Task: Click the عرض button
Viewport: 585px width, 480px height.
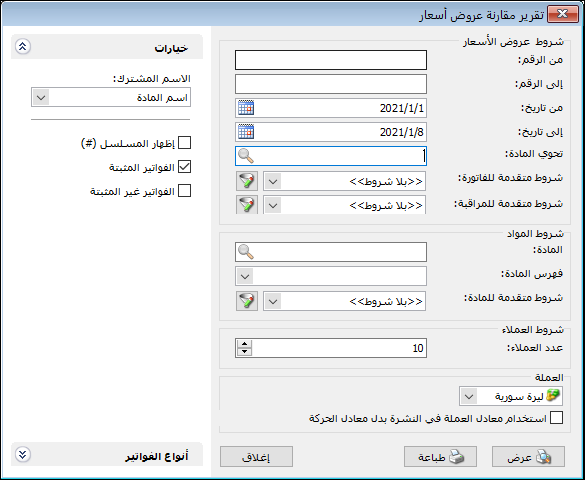Action: [x=528, y=457]
